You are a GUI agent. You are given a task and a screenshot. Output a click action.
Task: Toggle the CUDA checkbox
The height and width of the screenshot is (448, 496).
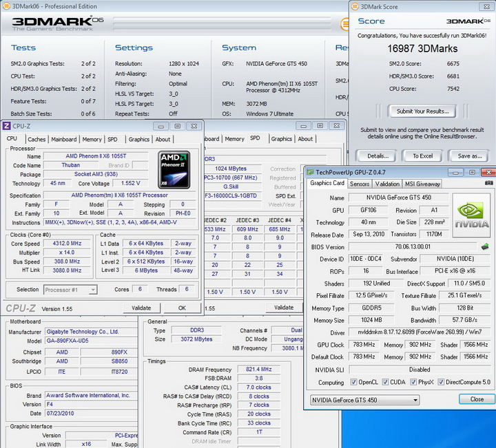point(385,382)
